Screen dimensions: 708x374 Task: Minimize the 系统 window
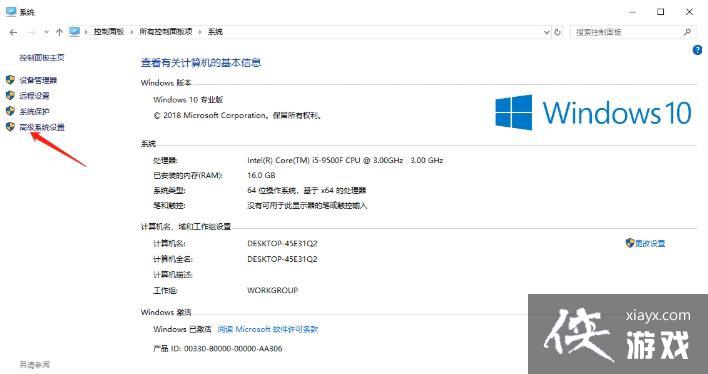(x=633, y=12)
